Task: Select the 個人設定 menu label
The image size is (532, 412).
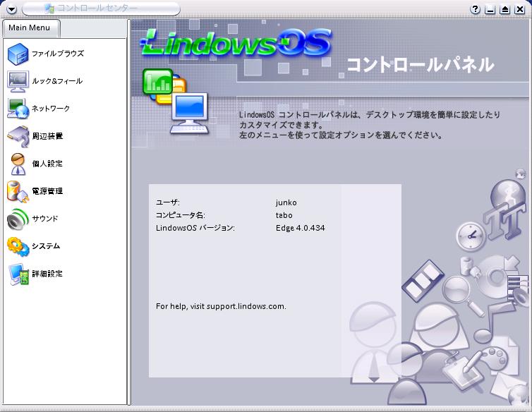Action: click(47, 164)
